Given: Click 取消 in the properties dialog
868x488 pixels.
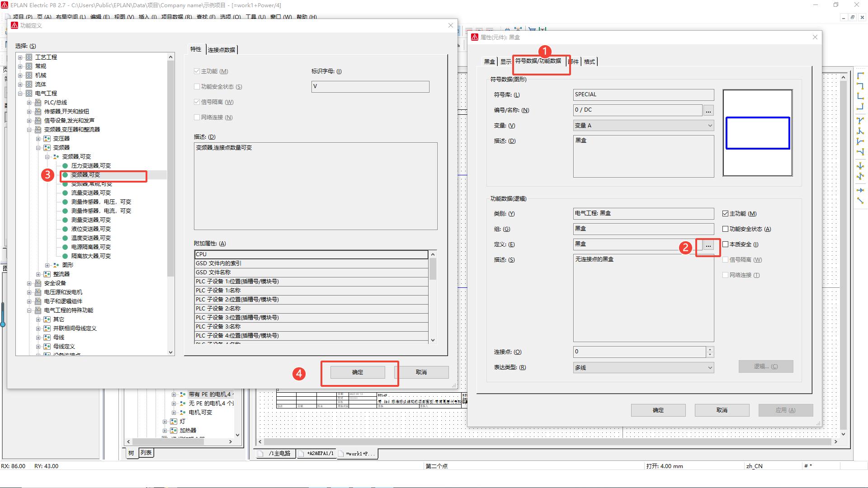Looking at the screenshot, I should click(722, 410).
